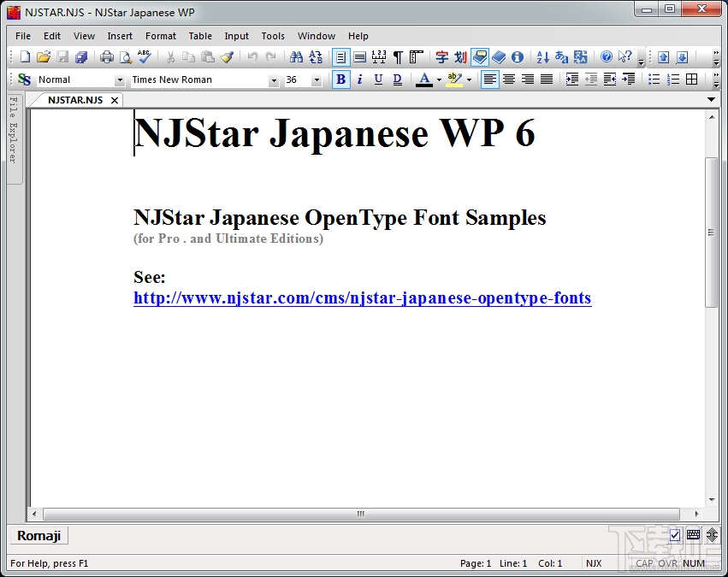Click the Romaji input mode button
This screenshot has height=577, width=728.
(x=39, y=536)
